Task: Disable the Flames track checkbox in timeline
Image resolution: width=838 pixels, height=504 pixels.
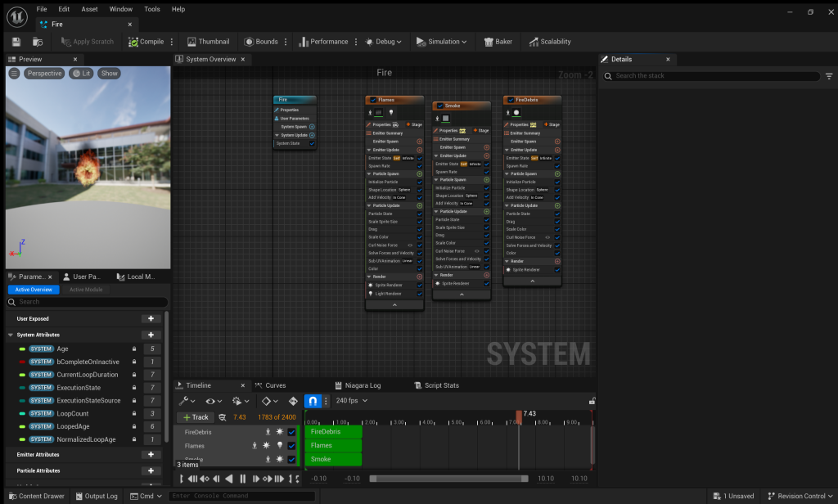Action: click(x=292, y=445)
